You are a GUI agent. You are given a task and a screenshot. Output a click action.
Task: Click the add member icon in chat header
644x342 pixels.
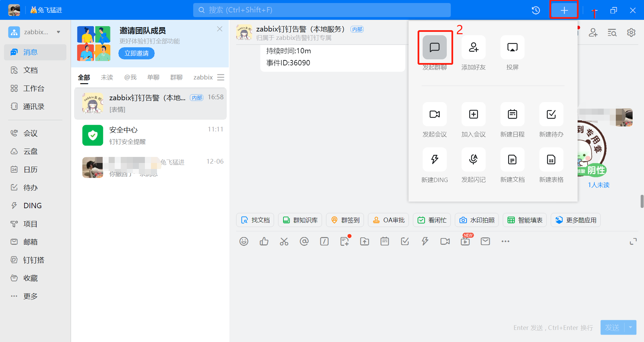(593, 33)
